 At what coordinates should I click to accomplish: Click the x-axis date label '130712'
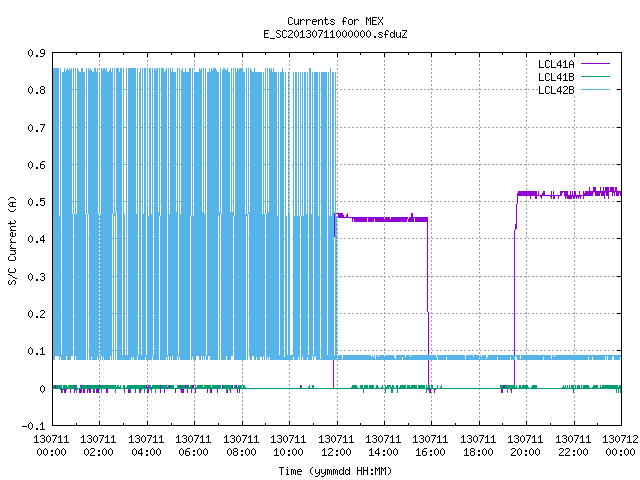point(620,439)
